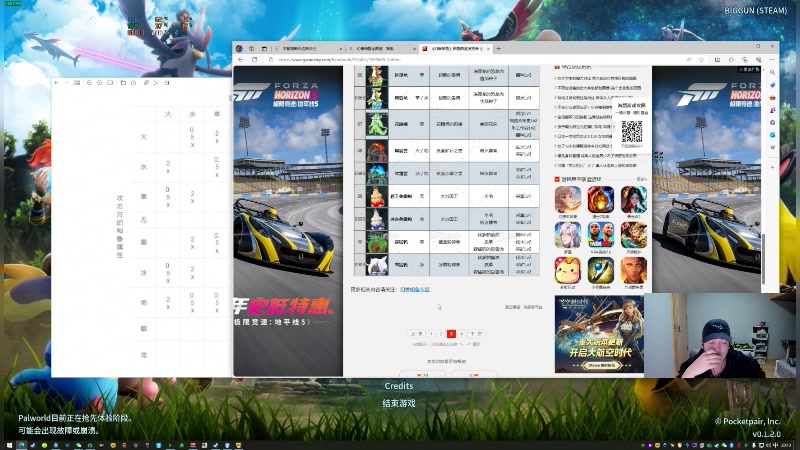
Task: Go to previous page in pagination
Action: pos(417,334)
